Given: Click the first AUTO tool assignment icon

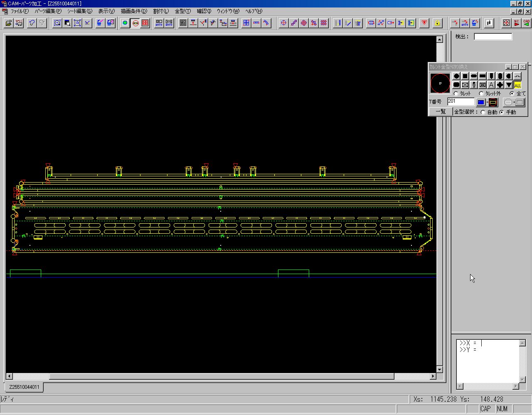Looking at the screenshot, I should point(159,23).
